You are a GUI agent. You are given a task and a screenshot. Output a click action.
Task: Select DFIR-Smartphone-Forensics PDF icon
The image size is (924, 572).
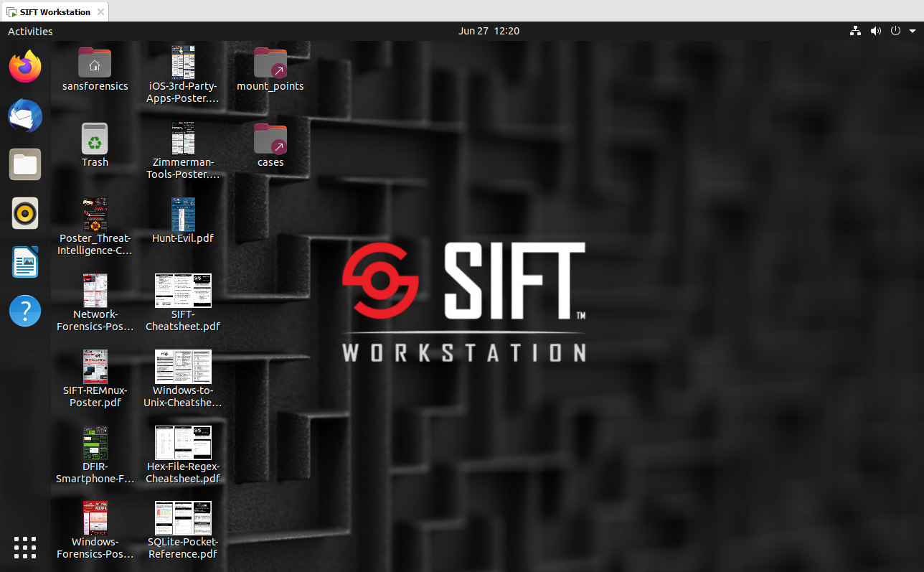click(95, 443)
